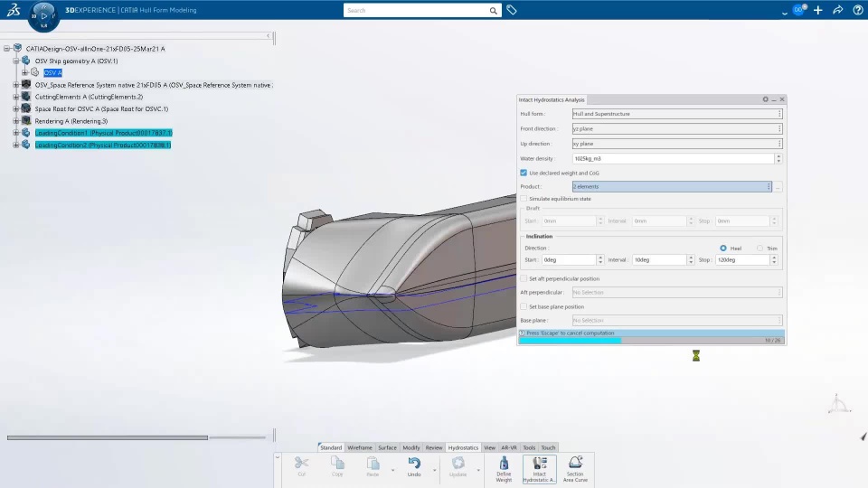Image resolution: width=868 pixels, height=488 pixels.
Task: Expand the OSV A tree node
Action: click(x=24, y=72)
